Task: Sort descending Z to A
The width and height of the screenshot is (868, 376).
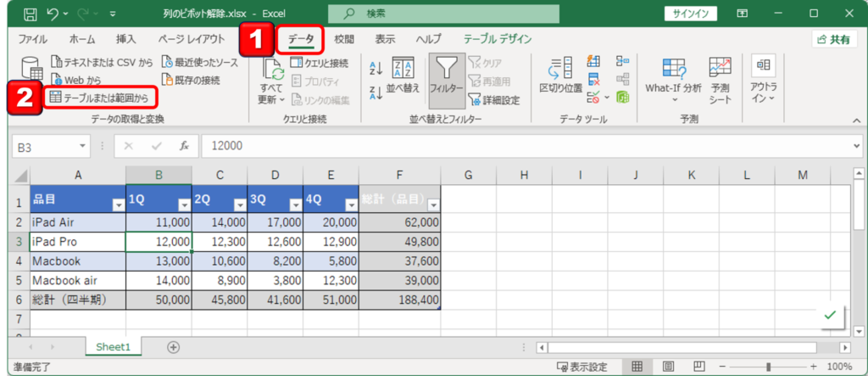Action: [x=376, y=92]
